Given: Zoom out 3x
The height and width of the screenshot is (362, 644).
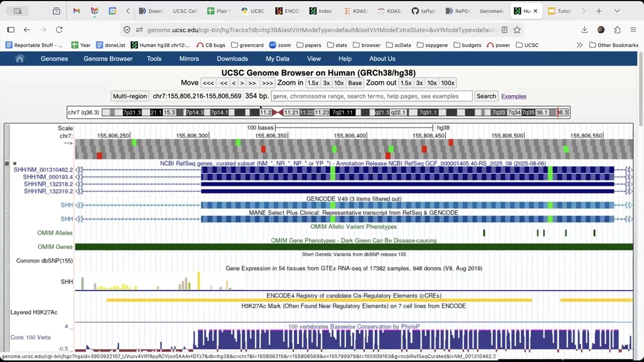Looking at the screenshot, I should pos(419,83).
